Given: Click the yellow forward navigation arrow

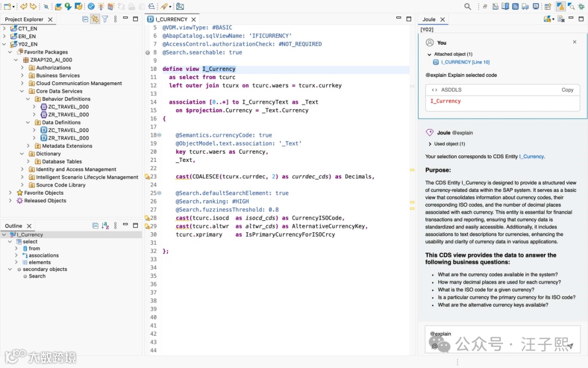Looking at the screenshot, I should (x=33, y=7).
